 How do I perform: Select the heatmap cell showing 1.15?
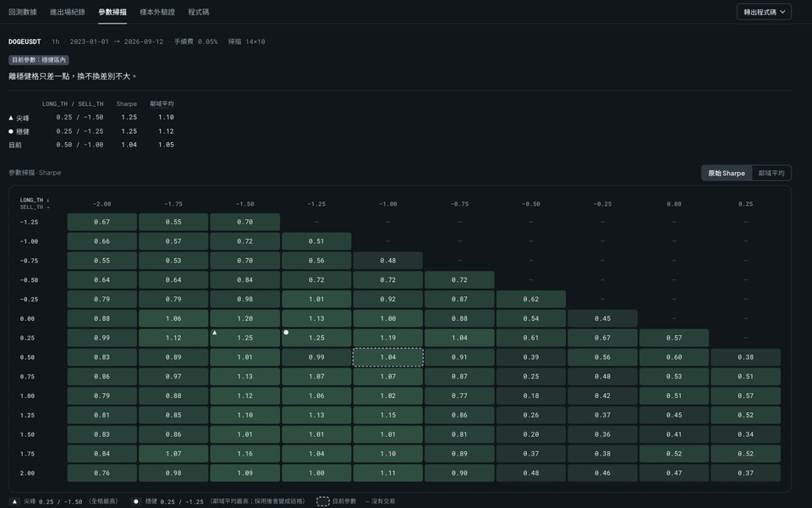(x=388, y=415)
